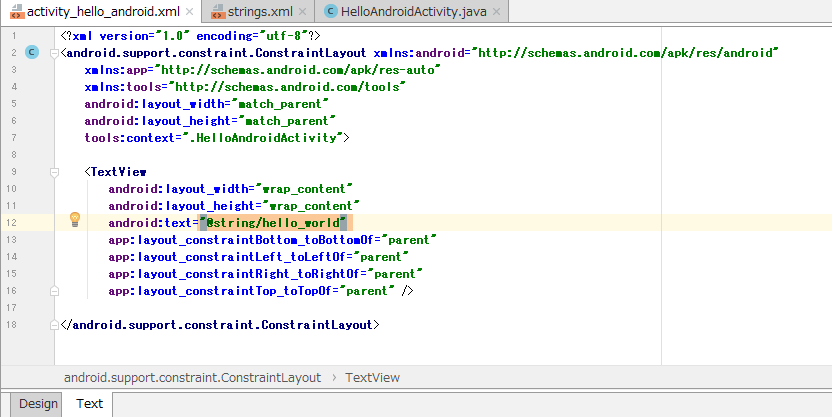Viewport: 832px width, 417px height.
Task: Close the HelloAndroidActivity.java tab
Action: [x=496, y=12]
